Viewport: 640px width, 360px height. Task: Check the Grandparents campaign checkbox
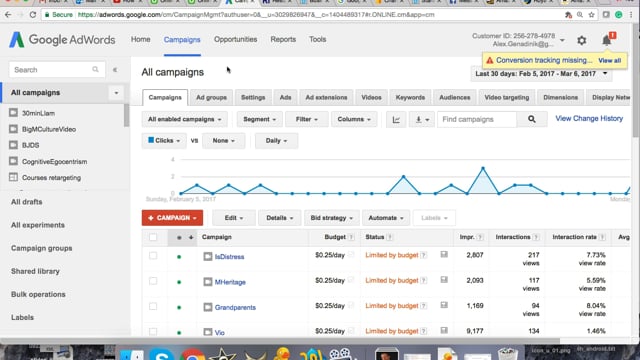(153, 306)
